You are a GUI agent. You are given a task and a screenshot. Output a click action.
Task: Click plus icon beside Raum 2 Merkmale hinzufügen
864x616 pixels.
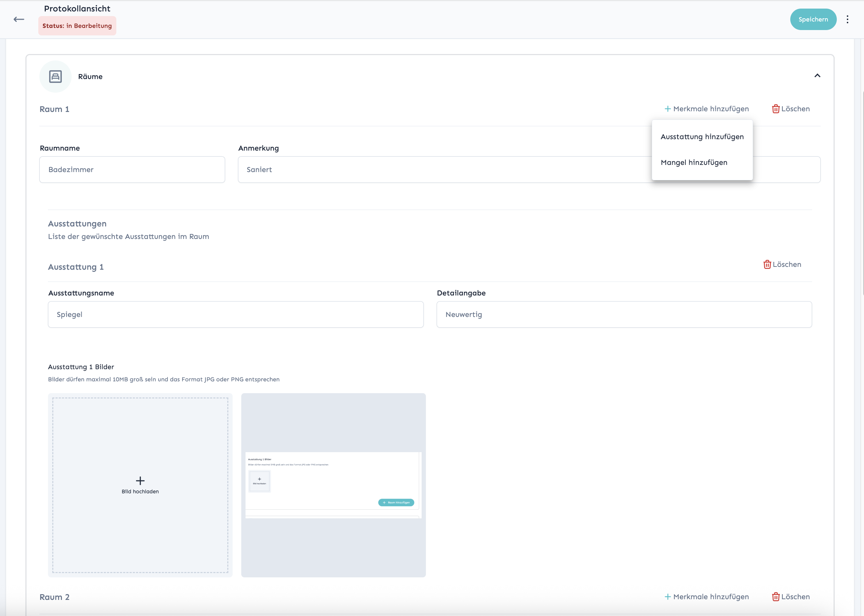(668, 597)
